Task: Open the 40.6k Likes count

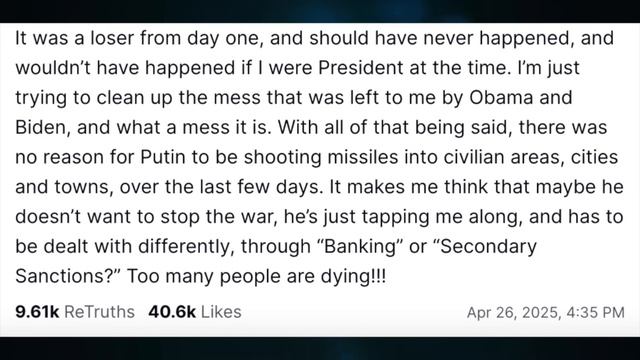Action: [x=195, y=312]
